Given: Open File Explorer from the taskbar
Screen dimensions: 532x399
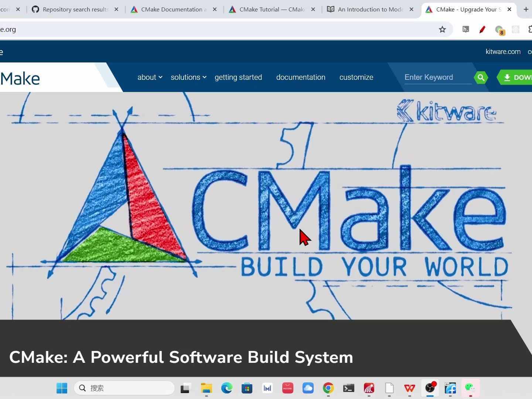Looking at the screenshot, I should 206,388.
